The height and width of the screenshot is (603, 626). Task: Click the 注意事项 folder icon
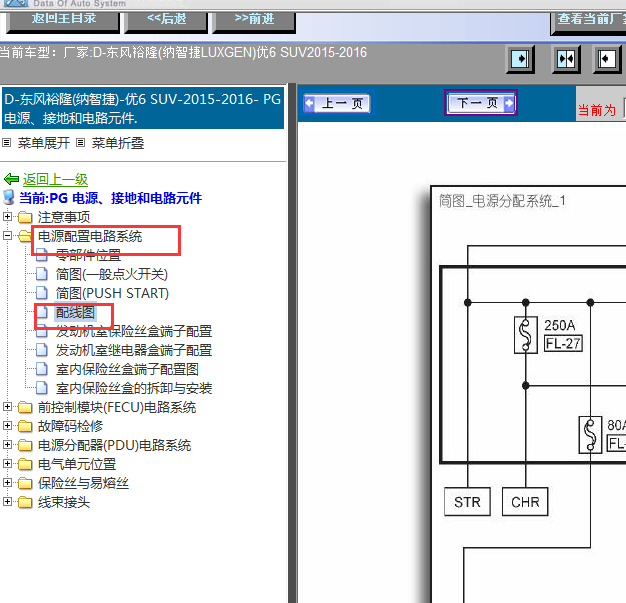25,217
